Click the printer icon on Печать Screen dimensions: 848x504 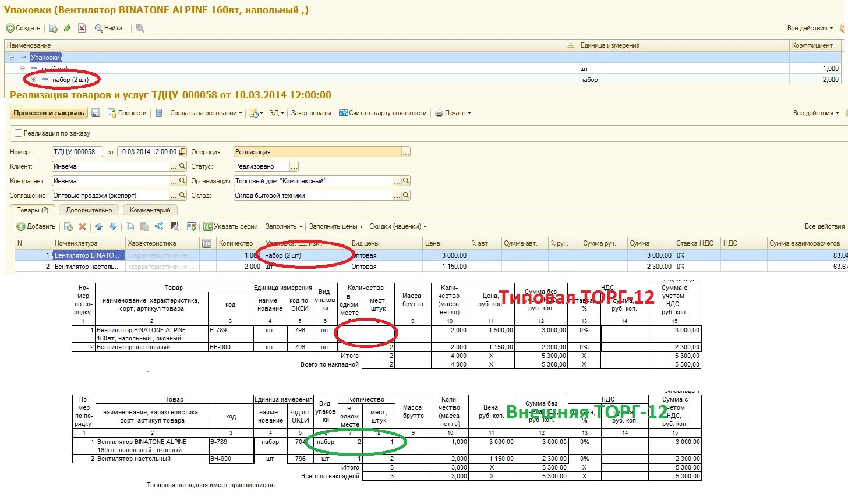pos(440,113)
